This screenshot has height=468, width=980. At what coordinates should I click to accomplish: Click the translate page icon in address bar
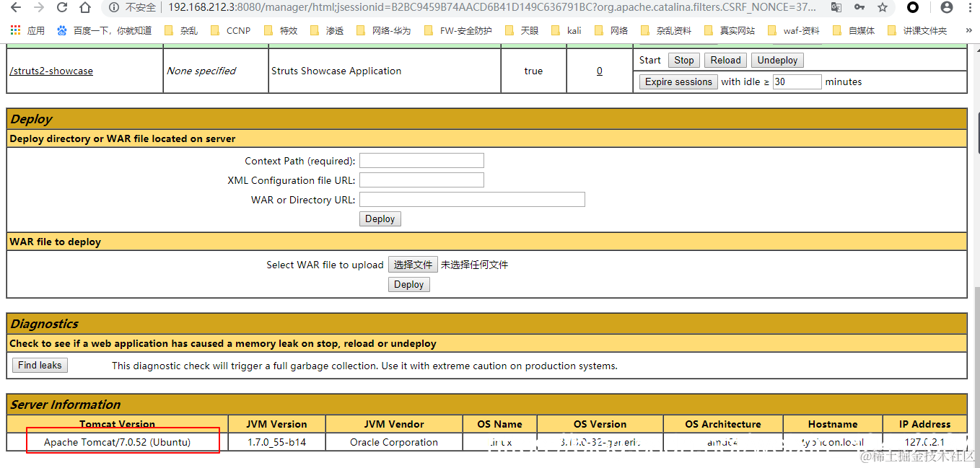[836, 8]
